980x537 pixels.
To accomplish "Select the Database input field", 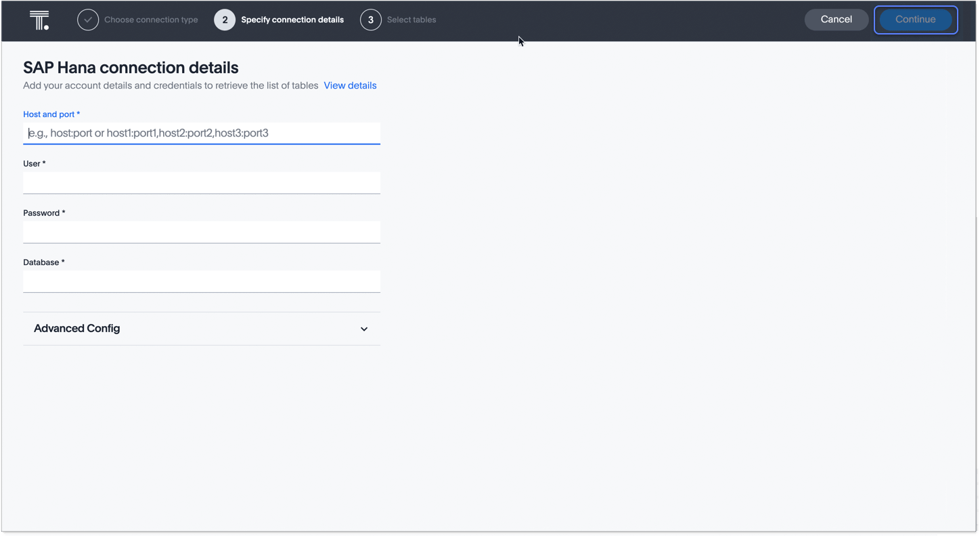I will 202,281.
